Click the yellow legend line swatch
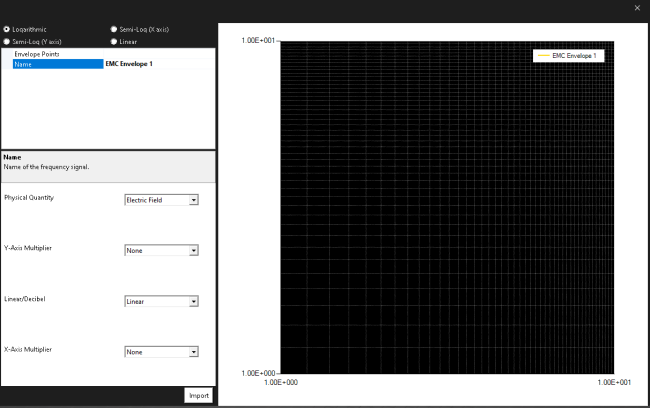 543,56
